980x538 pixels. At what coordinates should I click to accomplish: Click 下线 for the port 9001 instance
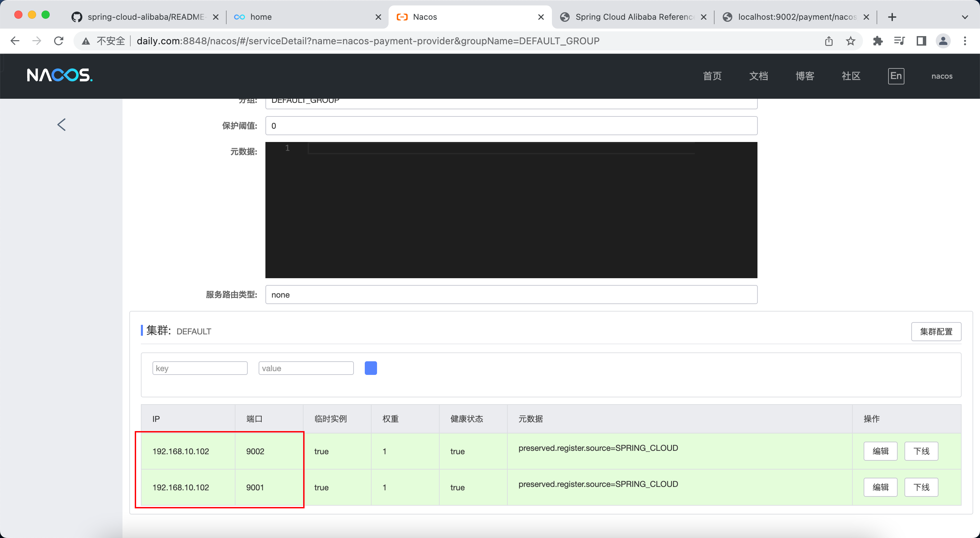click(921, 487)
